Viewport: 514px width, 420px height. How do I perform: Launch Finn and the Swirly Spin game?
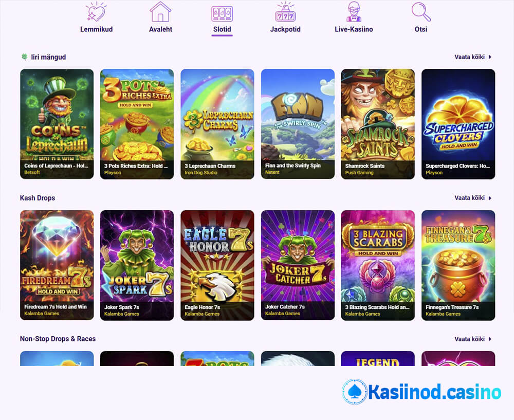[x=298, y=124]
